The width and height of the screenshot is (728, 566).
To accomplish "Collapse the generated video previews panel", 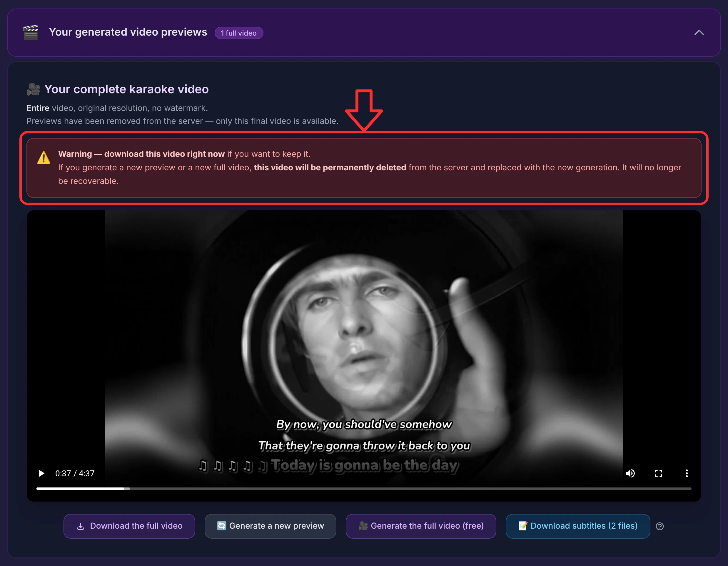I will click(699, 33).
